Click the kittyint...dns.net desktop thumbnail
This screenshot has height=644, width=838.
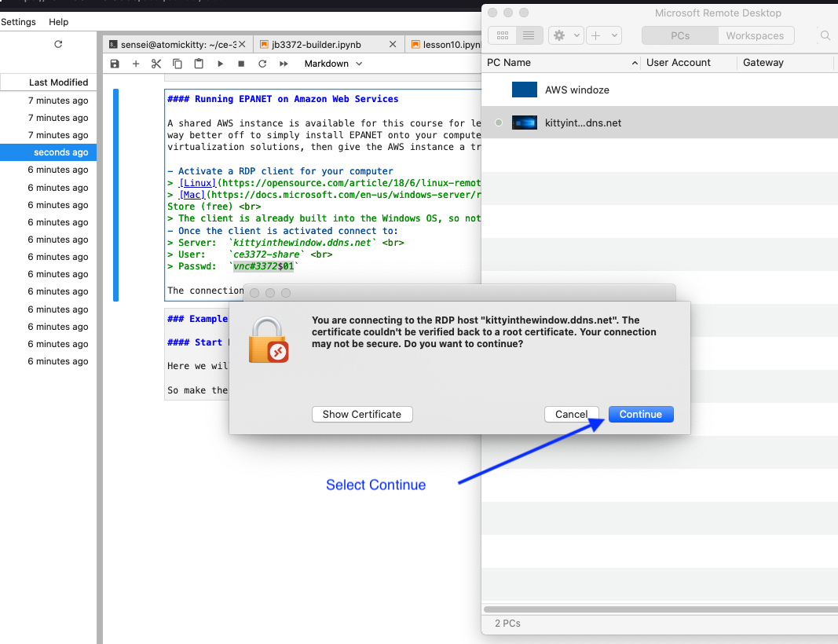[525, 123]
